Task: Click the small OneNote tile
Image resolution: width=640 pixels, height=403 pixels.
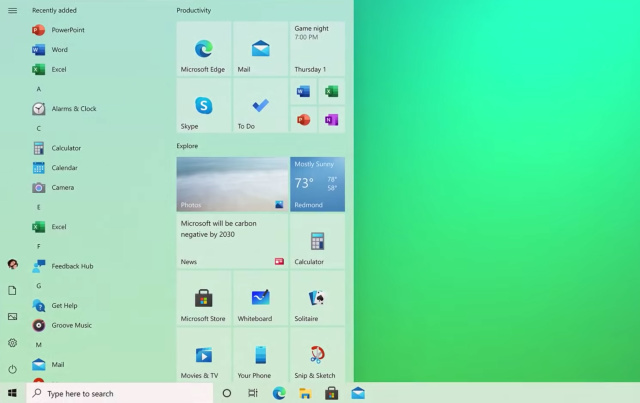Action: pos(331,120)
